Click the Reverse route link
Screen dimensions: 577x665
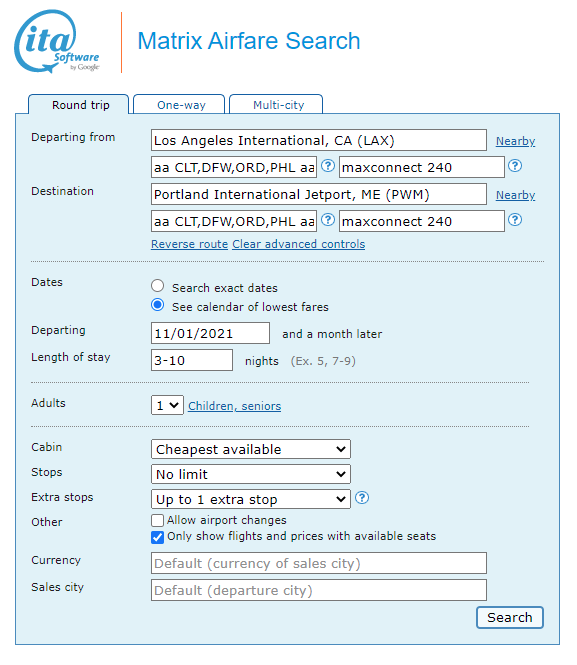[x=190, y=244]
